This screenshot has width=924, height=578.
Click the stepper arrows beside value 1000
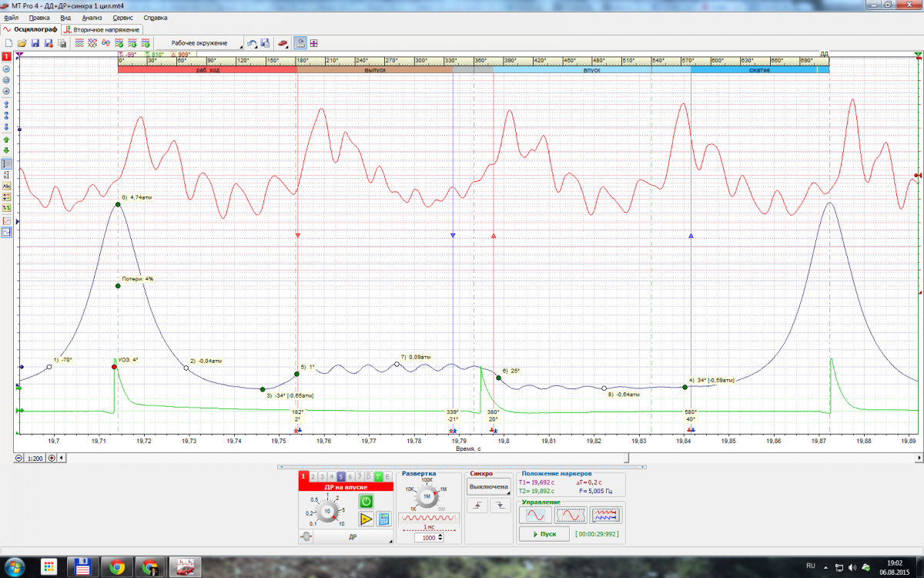point(440,537)
